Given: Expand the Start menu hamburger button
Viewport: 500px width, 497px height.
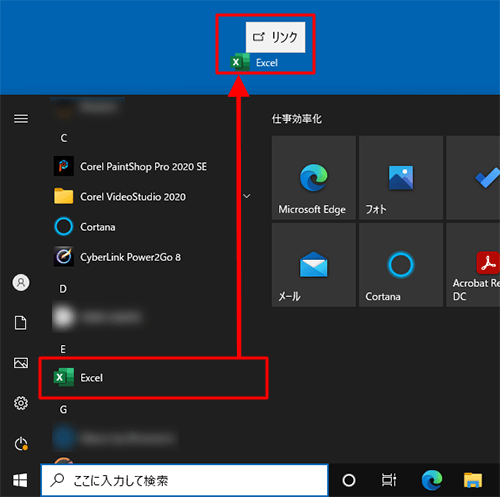Looking at the screenshot, I should pyautogui.click(x=21, y=119).
